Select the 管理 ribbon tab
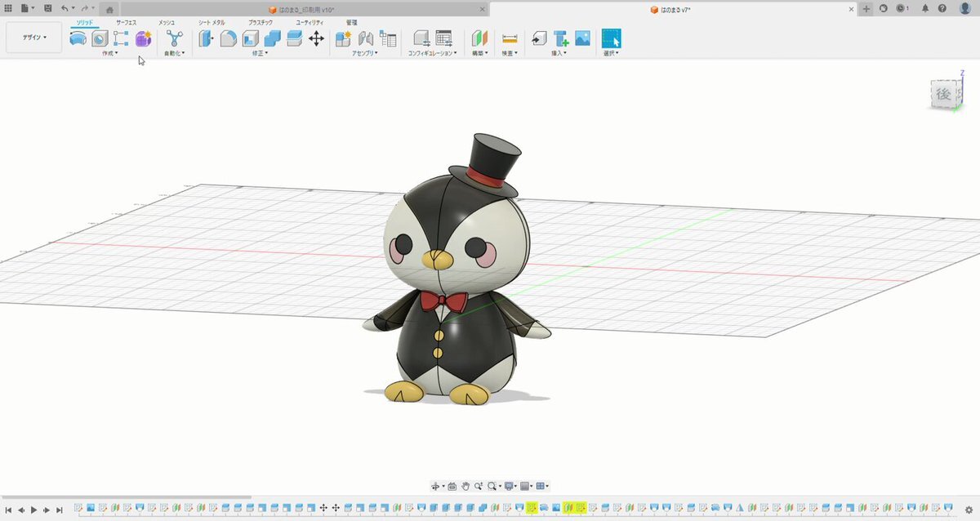 (351, 23)
